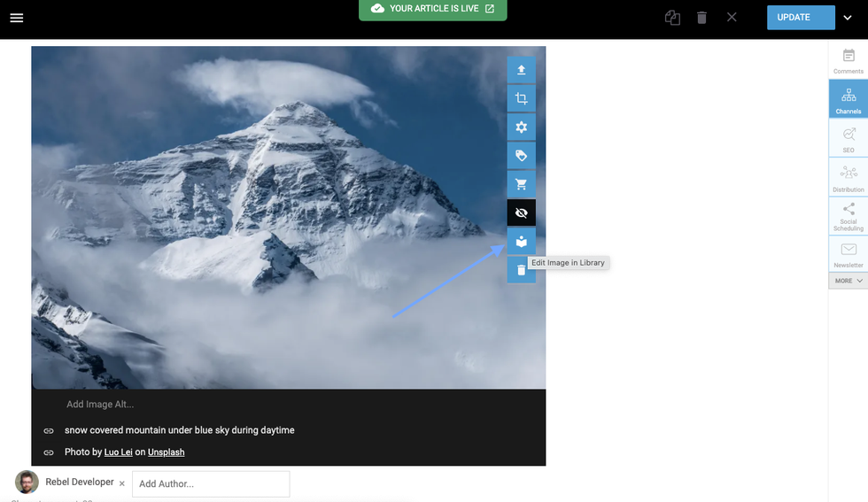
Task: Click the shopping cart icon on image
Action: click(x=521, y=184)
